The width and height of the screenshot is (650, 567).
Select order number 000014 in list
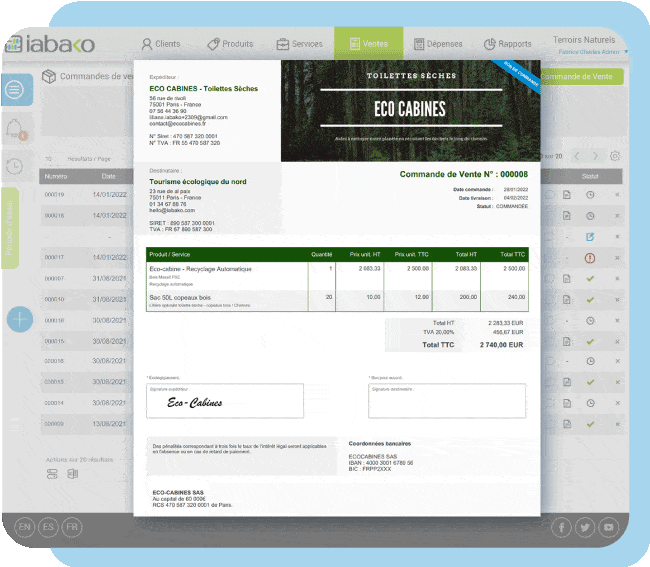[54, 403]
